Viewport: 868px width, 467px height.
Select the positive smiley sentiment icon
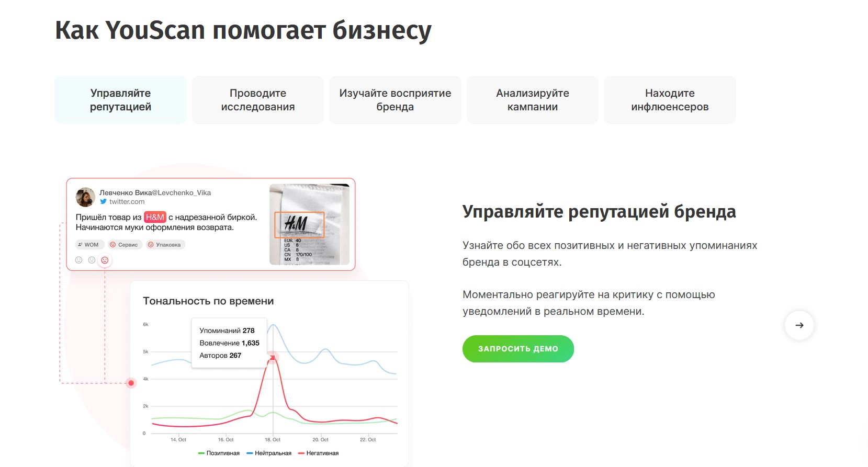pos(79,260)
